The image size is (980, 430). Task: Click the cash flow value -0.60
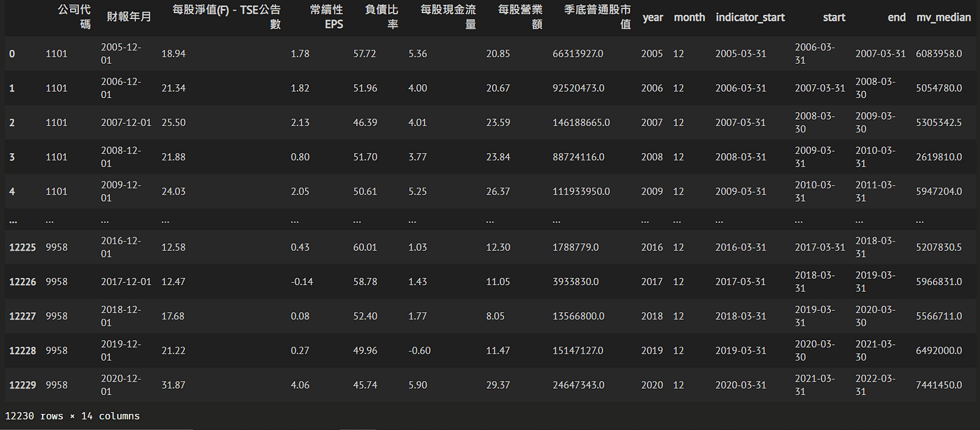pos(420,350)
